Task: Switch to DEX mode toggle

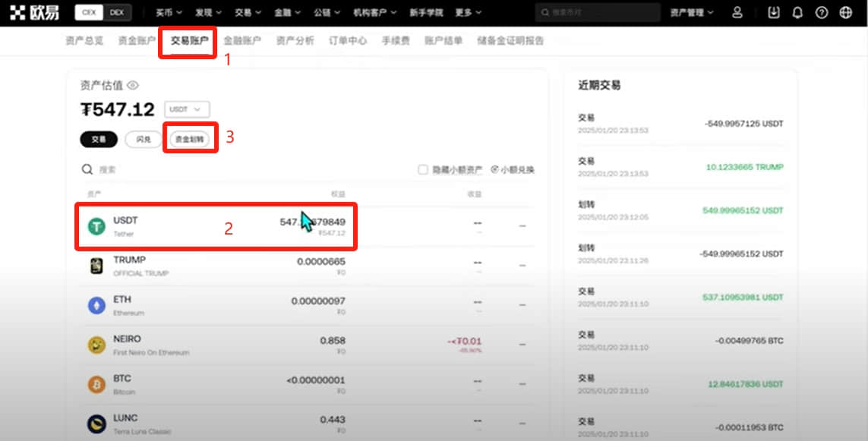Action: 117,12
